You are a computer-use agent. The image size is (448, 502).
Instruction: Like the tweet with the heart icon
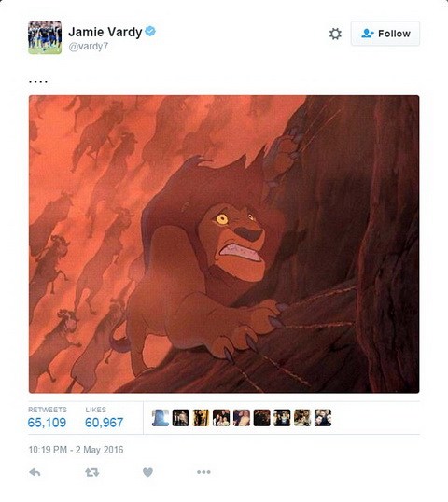[x=147, y=472]
